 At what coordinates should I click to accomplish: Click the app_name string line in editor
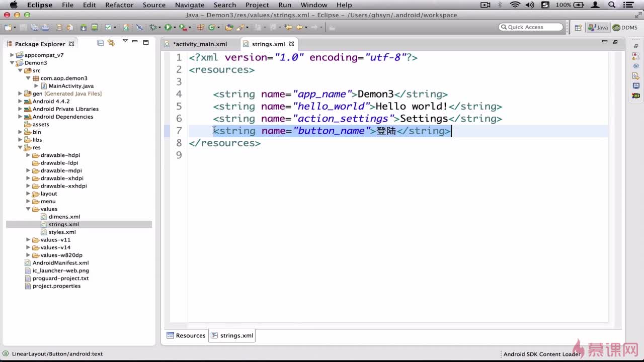330,94
